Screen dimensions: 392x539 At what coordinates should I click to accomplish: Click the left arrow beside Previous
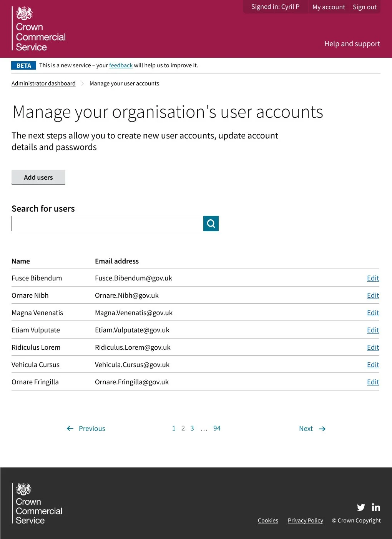[70, 428]
